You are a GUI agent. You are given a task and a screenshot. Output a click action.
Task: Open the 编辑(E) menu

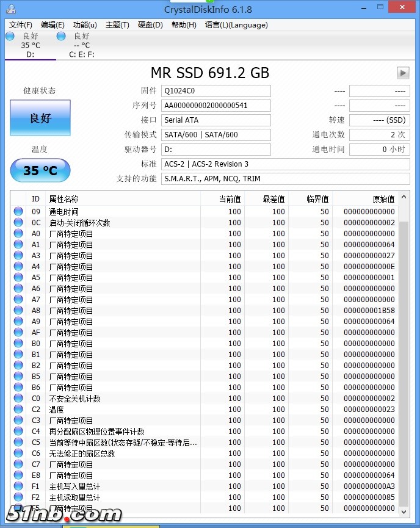click(x=52, y=25)
